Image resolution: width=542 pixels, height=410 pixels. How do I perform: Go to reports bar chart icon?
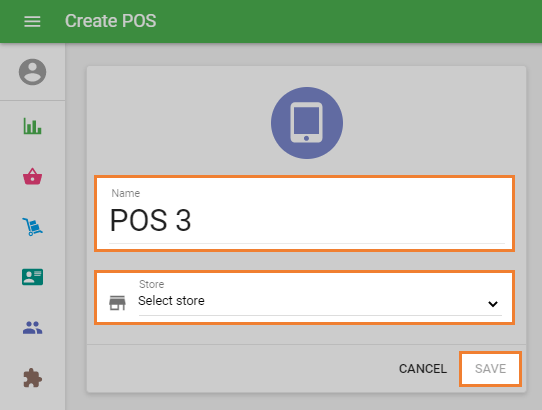[x=32, y=126]
